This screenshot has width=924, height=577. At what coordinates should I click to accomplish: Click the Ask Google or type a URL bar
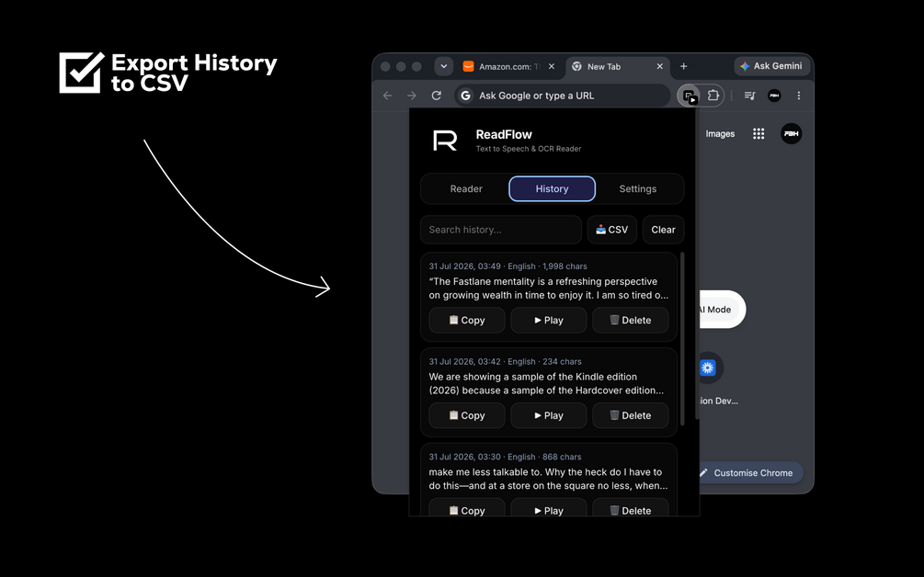pyautogui.click(x=562, y=96)
